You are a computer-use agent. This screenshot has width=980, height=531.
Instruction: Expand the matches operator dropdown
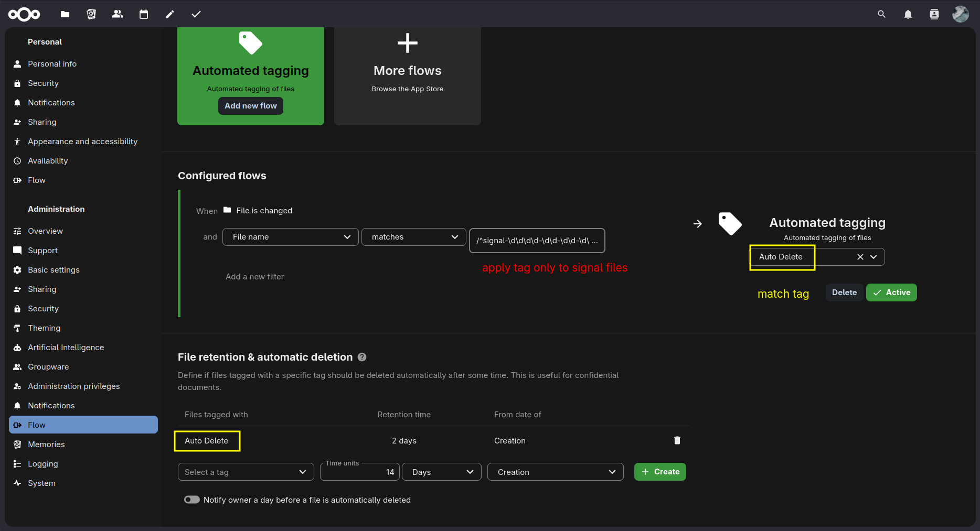click(x=414, y=237)
